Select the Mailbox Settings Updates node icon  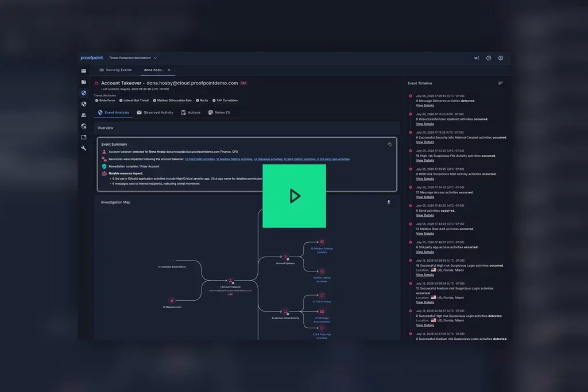pos(322,242)
